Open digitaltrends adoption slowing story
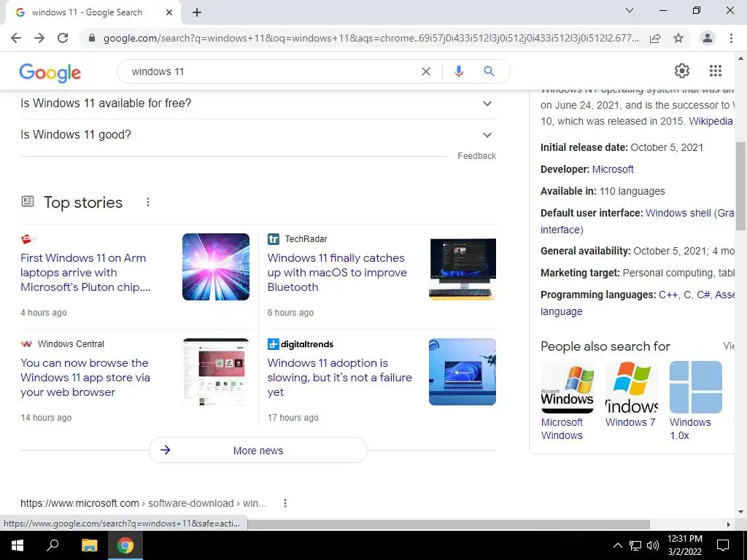 pos(340,378)
